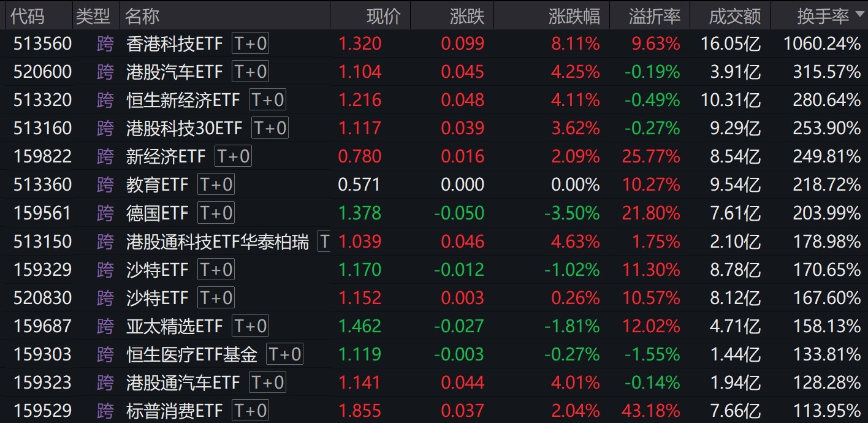Click the 名称 column header
The height and width of the screenshot is (423, 868).
(x=142, y=17)
